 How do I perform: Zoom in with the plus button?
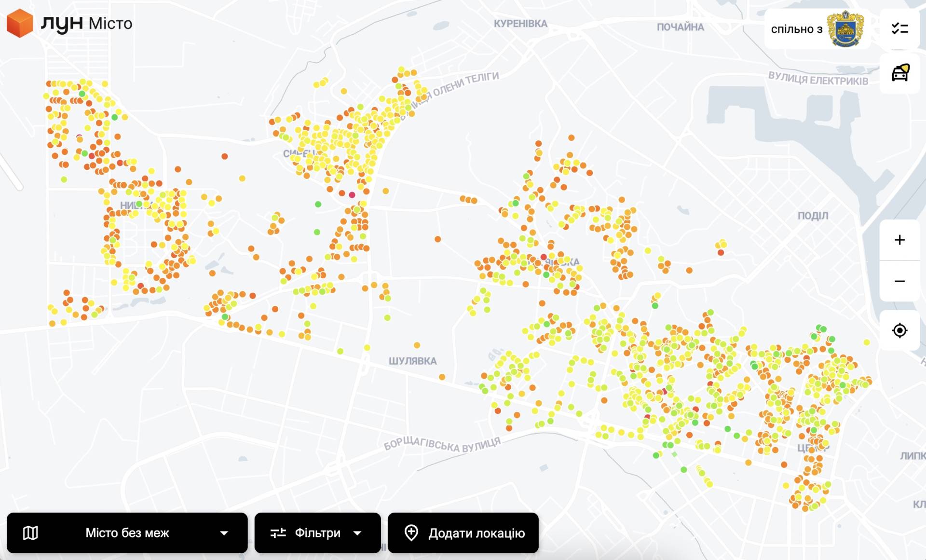click(x=899, y=240)
